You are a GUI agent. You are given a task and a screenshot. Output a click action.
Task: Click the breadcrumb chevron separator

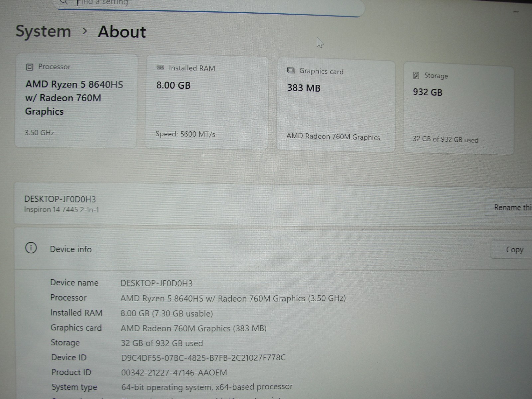[x=85, y=31]
